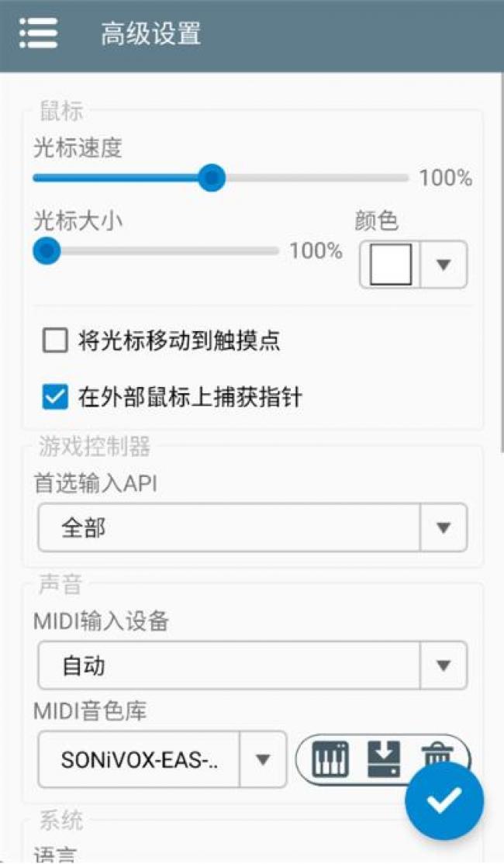This screenshot has width=504, height=864.
Task: Open the hamburger navigation menu
Action: (38, 33)
